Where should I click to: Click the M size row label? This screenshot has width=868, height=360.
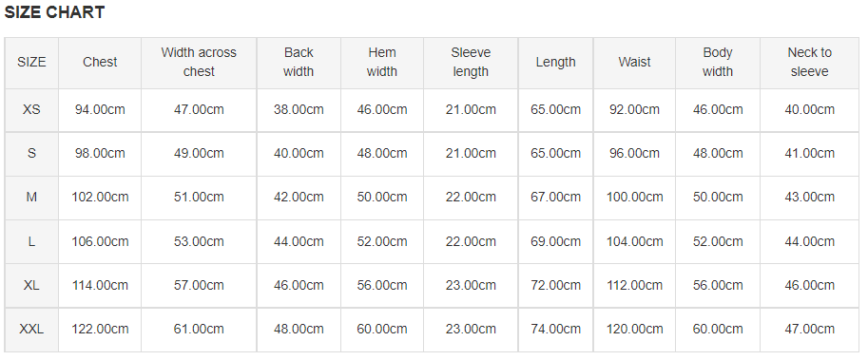click(31, 197)
